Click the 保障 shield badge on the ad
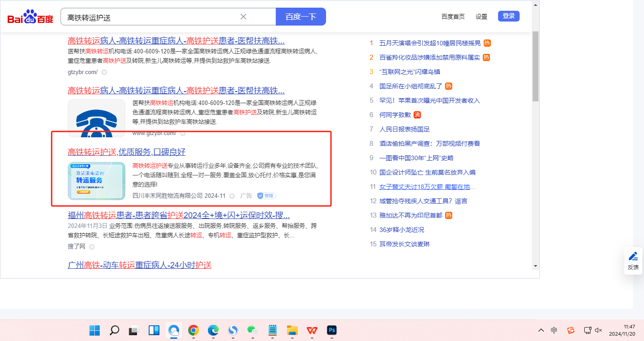 click(266, 196)
